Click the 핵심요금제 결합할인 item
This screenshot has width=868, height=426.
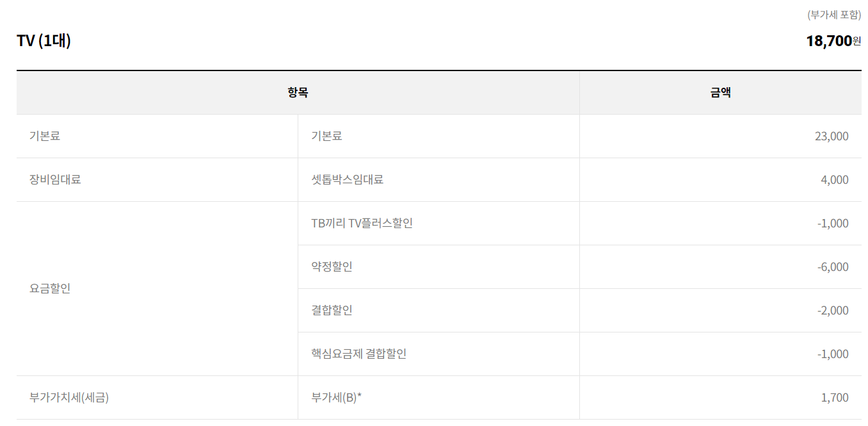(x=358, y=354)
